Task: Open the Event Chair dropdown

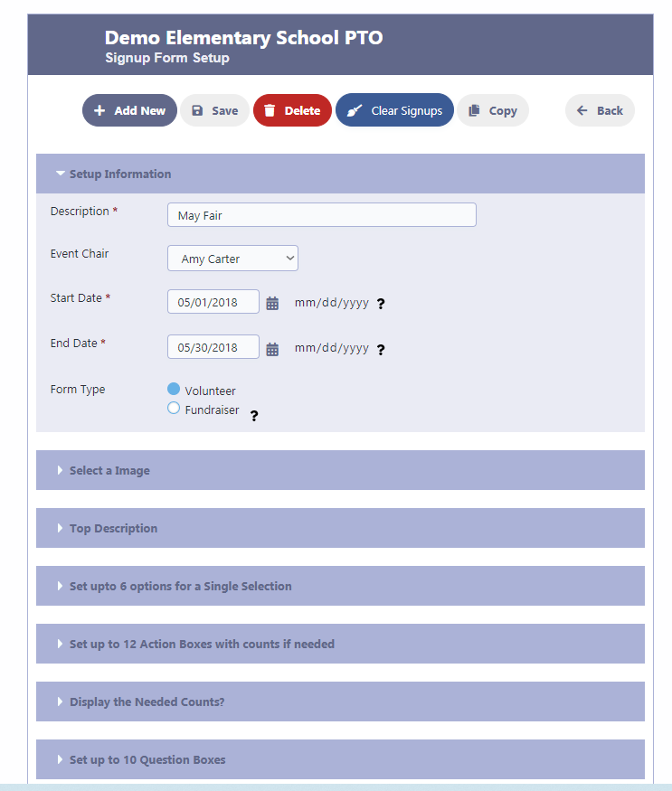Action: click(232, 259)
